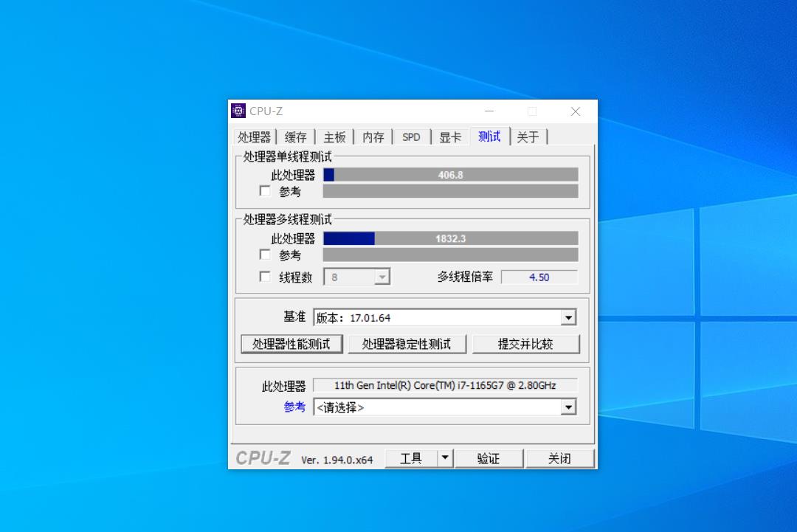Expand the 参考 processor selection dropdown
This screenshot has height=532, width=797.
click(x=568, y=407)
